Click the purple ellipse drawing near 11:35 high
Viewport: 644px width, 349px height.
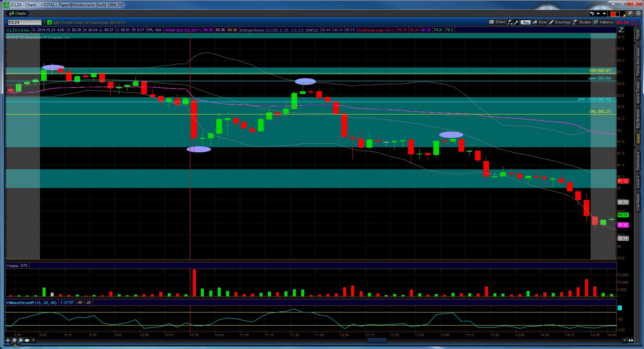tap(305, 81)
